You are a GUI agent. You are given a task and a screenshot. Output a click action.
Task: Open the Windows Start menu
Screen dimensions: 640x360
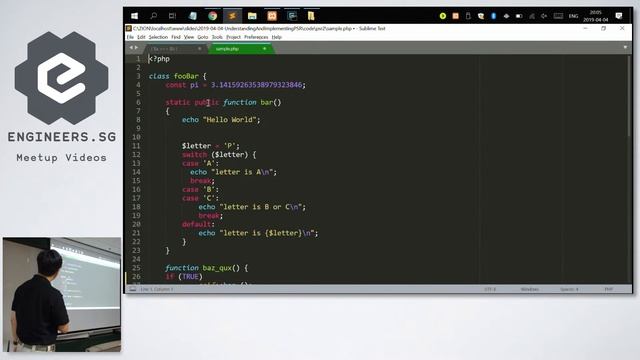click(134, 16)
